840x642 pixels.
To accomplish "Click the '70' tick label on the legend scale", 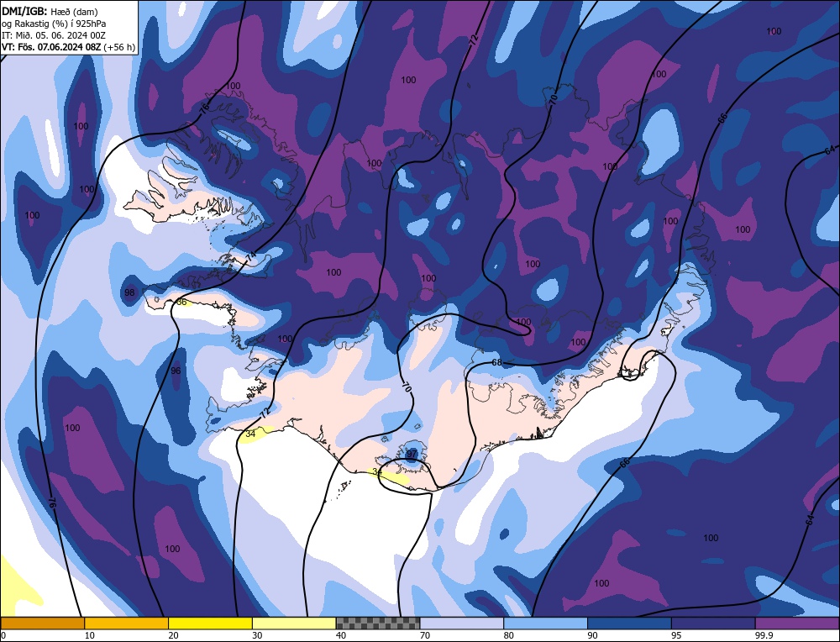I will click(425, 635).
